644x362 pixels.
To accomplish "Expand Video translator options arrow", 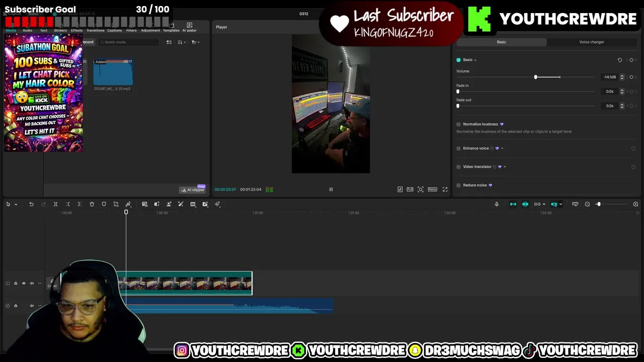I will tap(505, 167).
